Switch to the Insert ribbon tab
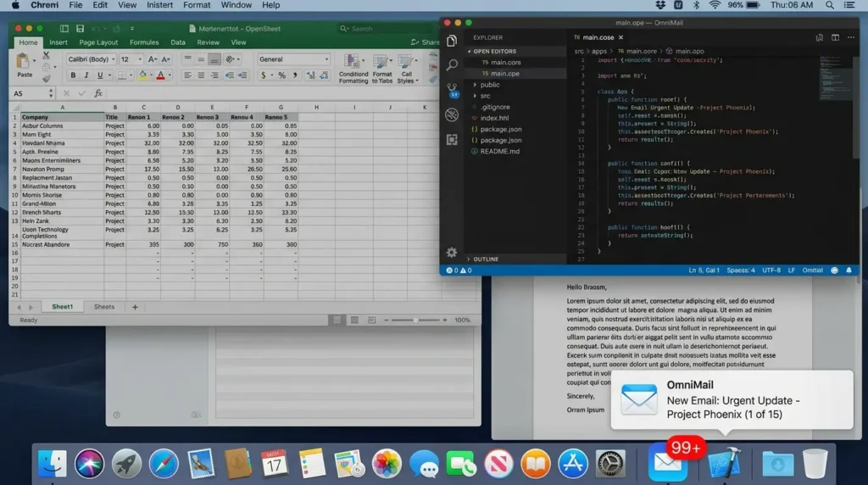 58,42
